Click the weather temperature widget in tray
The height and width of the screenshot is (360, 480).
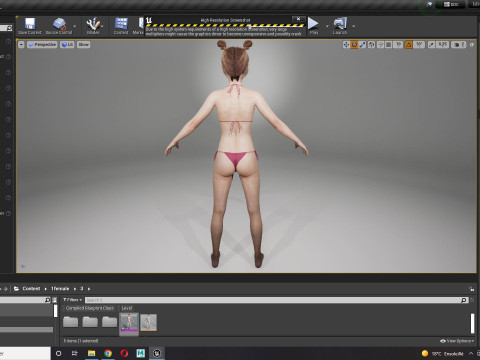click(x=443, y=353)
